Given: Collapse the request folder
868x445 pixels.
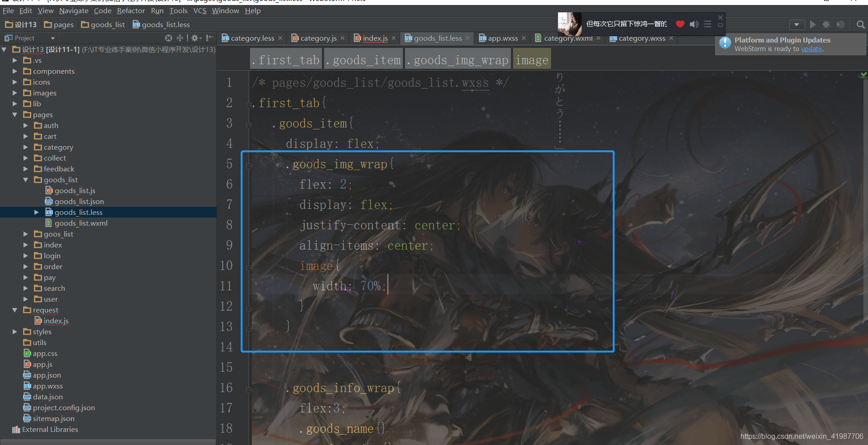Looking at the screenshot, I should pyautogui.click(x=15, y=310).
